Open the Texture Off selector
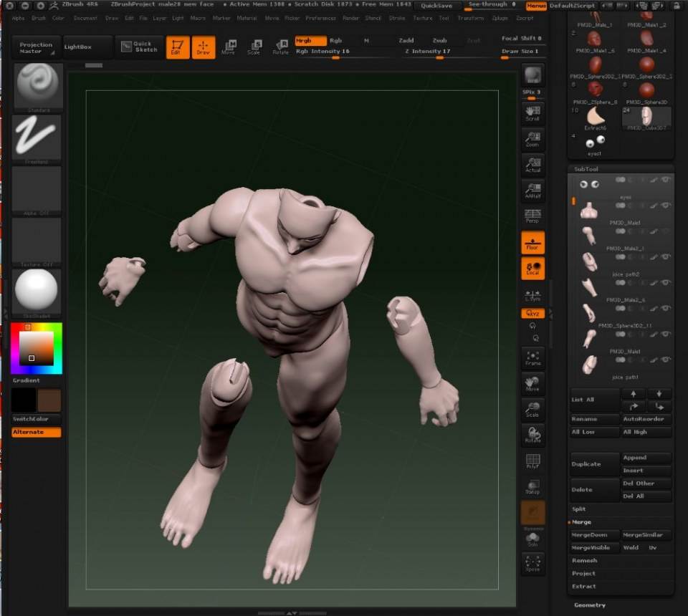This screenshot has height=616, width=688. pos(37,242)
